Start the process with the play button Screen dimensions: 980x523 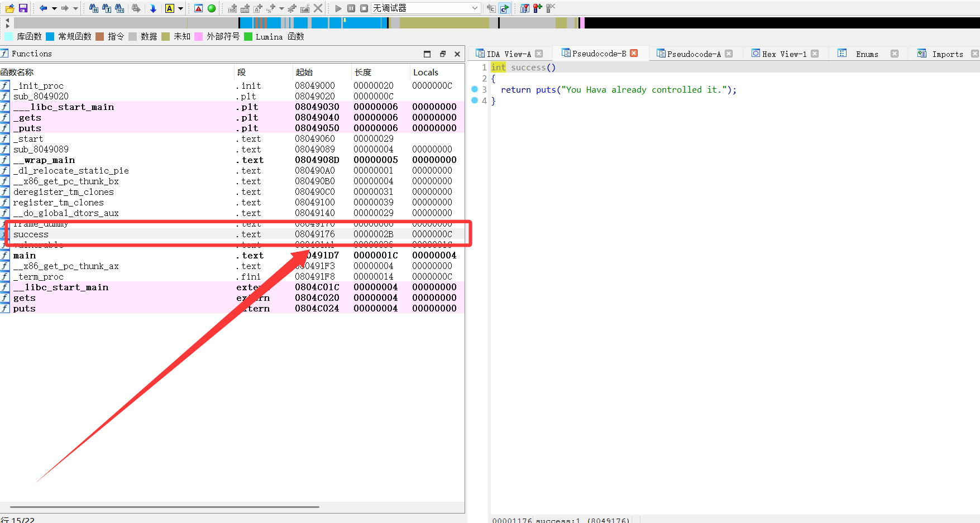(x=338, y=8)
